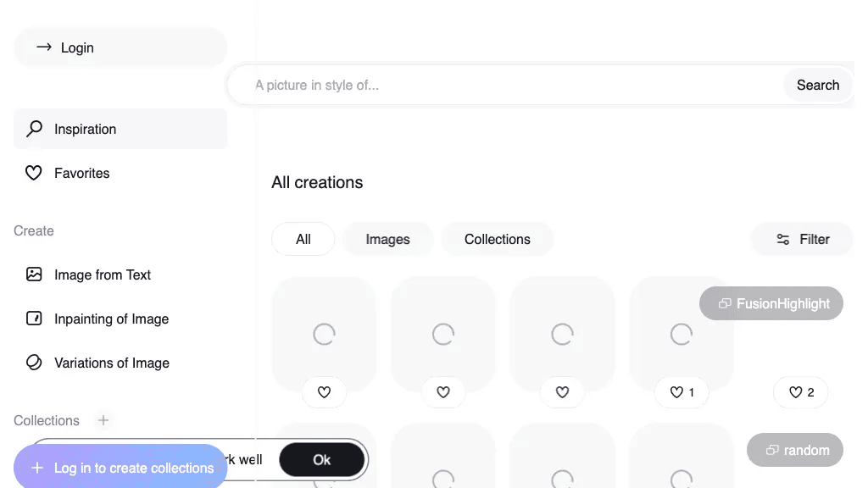Click the Login arrow icon
The image size is (868, 488).
click(44, 47)
